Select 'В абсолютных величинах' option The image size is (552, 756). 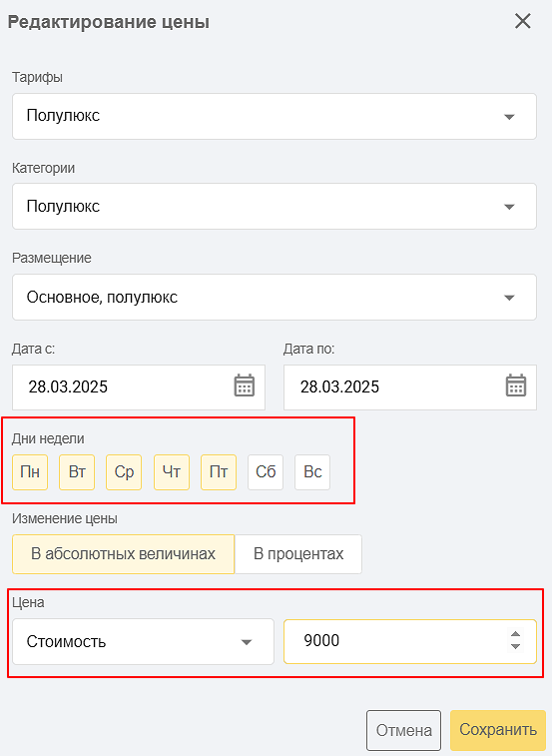coord(124,554)
